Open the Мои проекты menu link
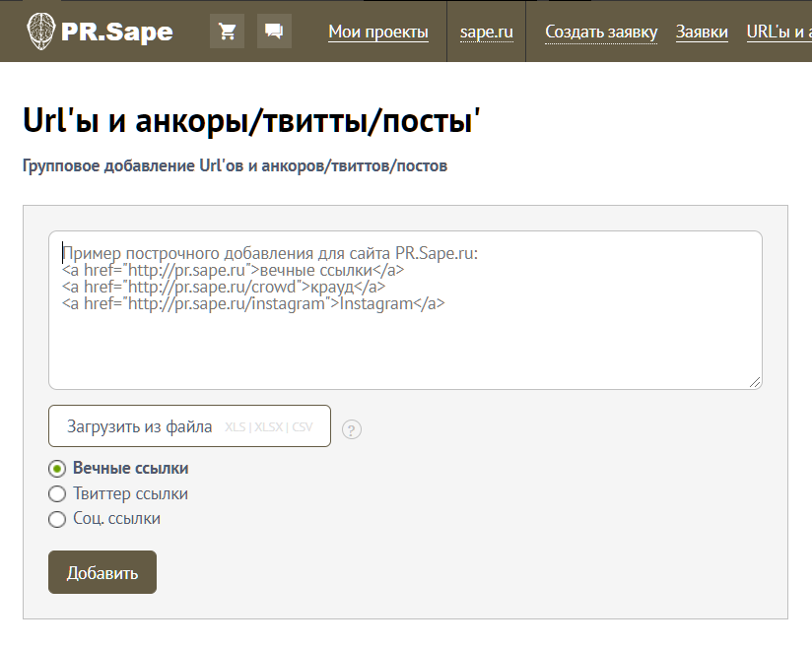This screenshot has width=812, height=648. coord(378,32)
